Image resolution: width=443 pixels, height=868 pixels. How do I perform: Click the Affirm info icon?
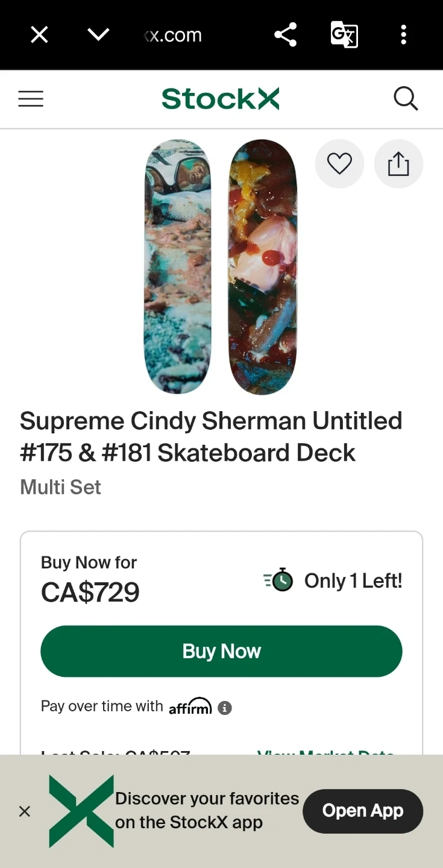[225, 708]
